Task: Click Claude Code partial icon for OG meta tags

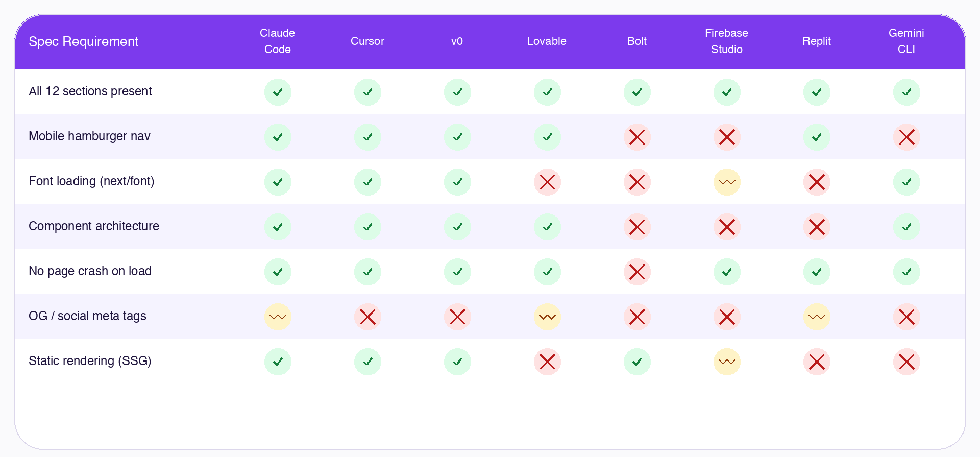Action: (x=278, y=317)
